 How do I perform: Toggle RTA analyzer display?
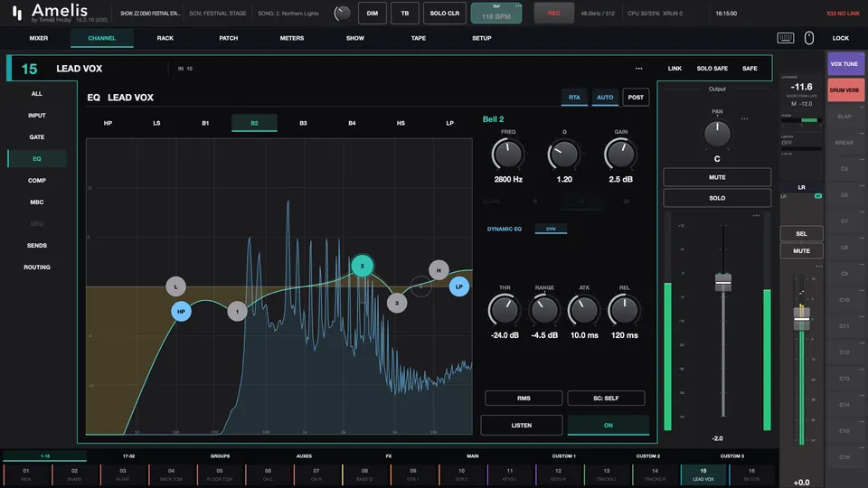pyautogui.click(x=574, y=98)
